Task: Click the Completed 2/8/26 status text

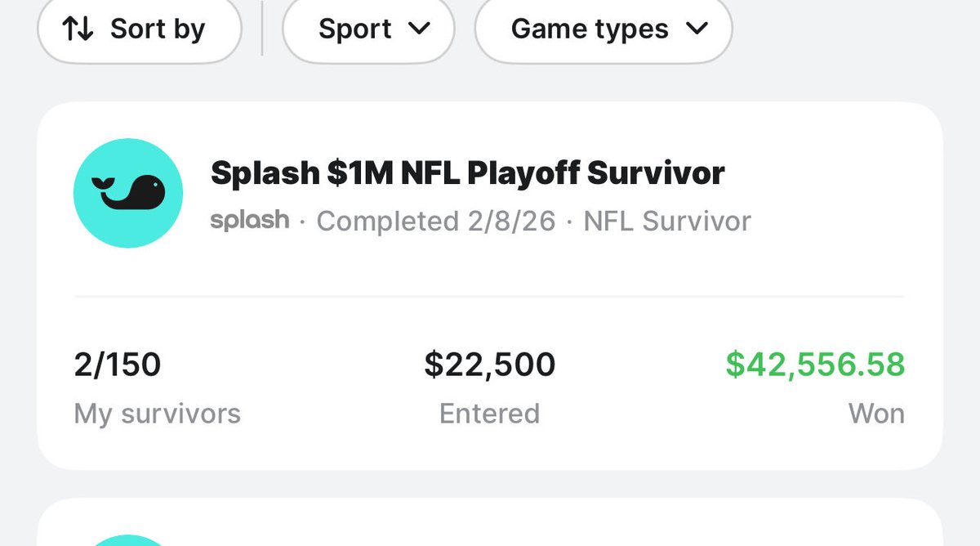Action: 435,222
